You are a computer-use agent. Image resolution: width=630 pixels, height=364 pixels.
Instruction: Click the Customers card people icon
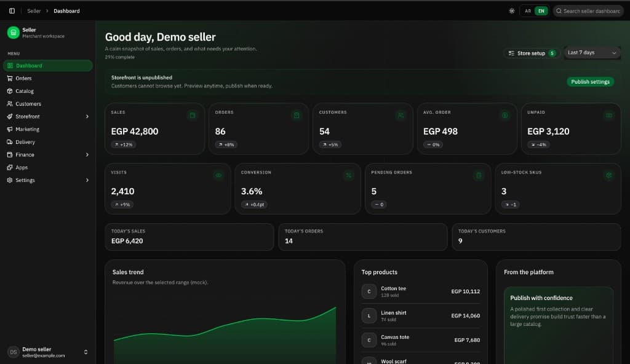point(401,116)
